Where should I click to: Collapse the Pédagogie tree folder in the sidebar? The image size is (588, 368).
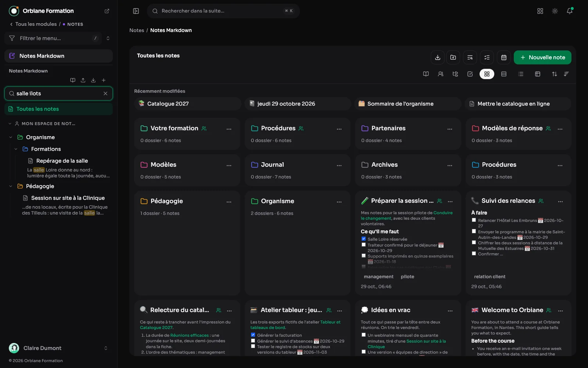[x=11, y=186]
